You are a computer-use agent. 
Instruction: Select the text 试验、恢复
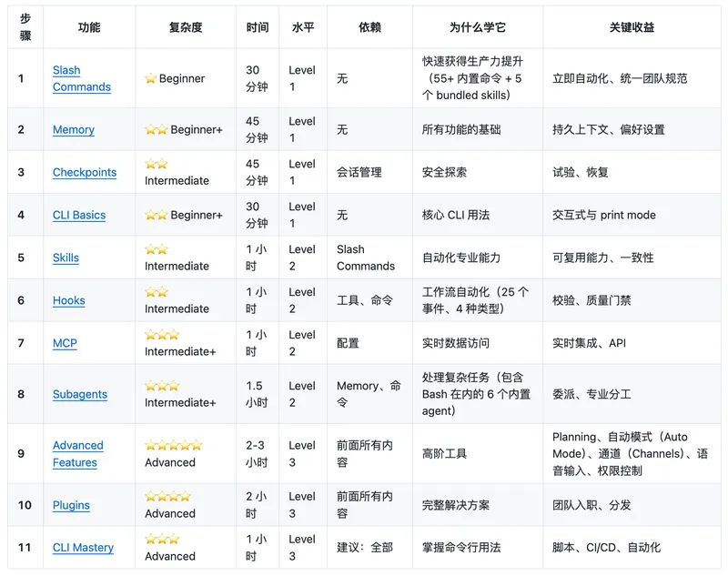(x=581, y=172)
